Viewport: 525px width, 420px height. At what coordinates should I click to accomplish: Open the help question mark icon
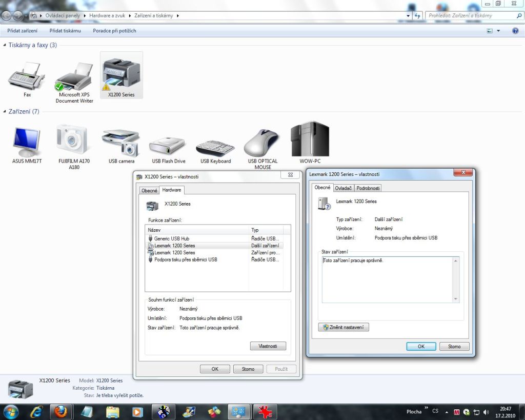515,31
